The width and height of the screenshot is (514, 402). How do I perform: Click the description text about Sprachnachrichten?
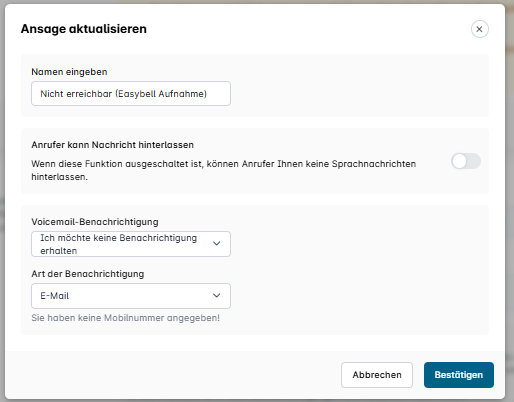(224, 170)
